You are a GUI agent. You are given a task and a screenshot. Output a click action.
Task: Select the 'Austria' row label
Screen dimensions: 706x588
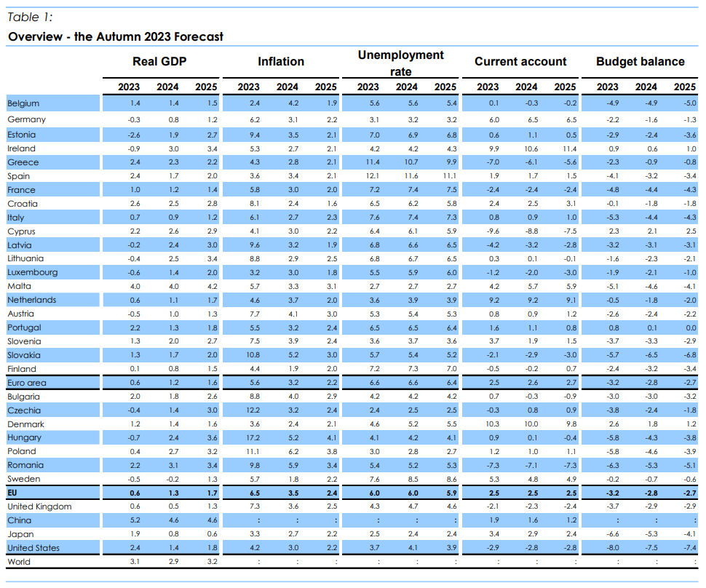(x=20, y=314)
